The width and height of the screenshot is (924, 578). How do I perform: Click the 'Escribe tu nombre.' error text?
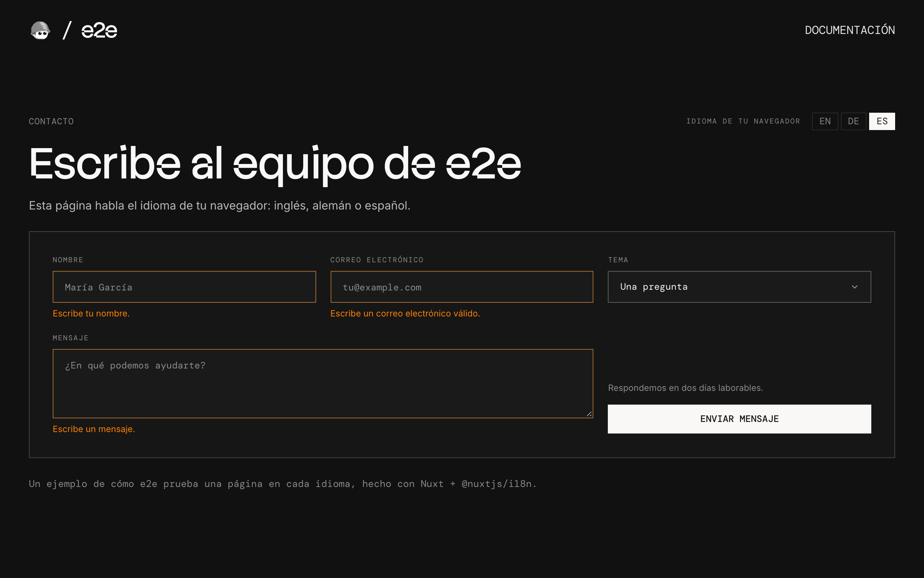[91, 314]
